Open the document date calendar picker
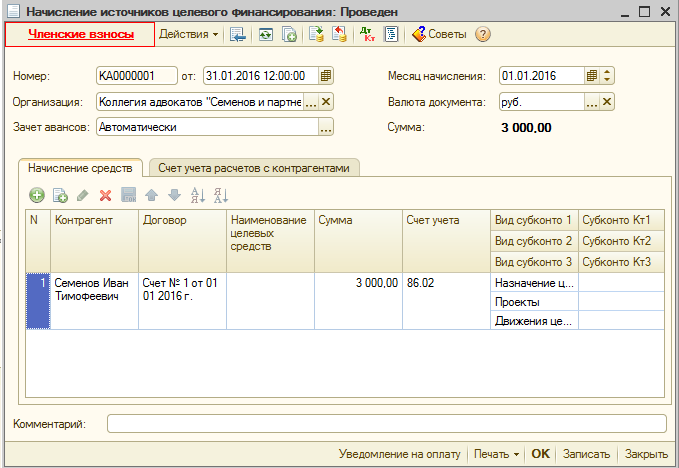This screenshot has height=468, width=679. (326, 76)
